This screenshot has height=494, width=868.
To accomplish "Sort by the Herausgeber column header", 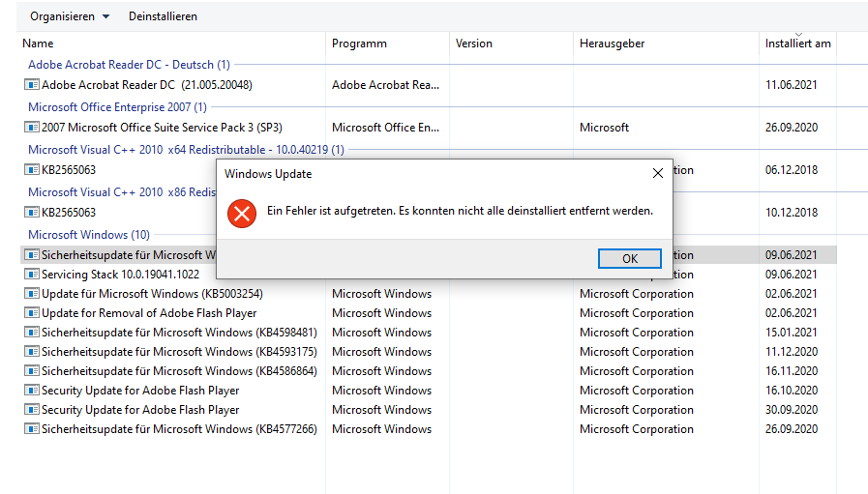I will pos(612,44).
